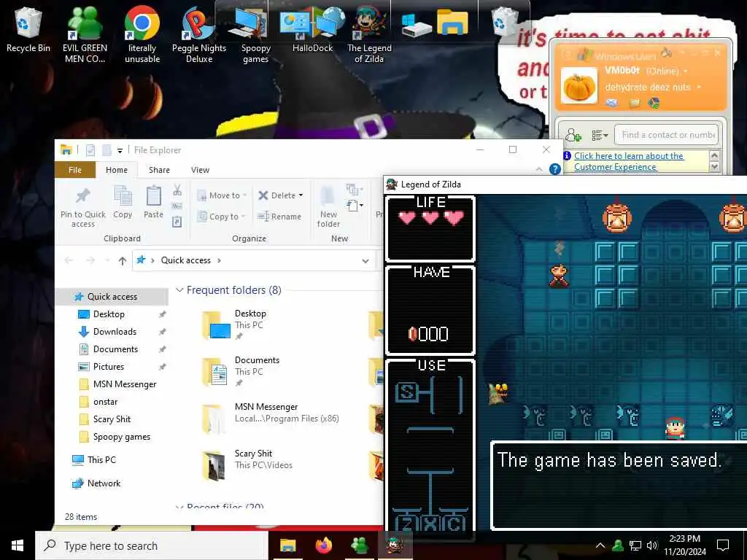The image size is (747, 560).
Task: Switch to View ribbon tab
Action: [200, 170]
